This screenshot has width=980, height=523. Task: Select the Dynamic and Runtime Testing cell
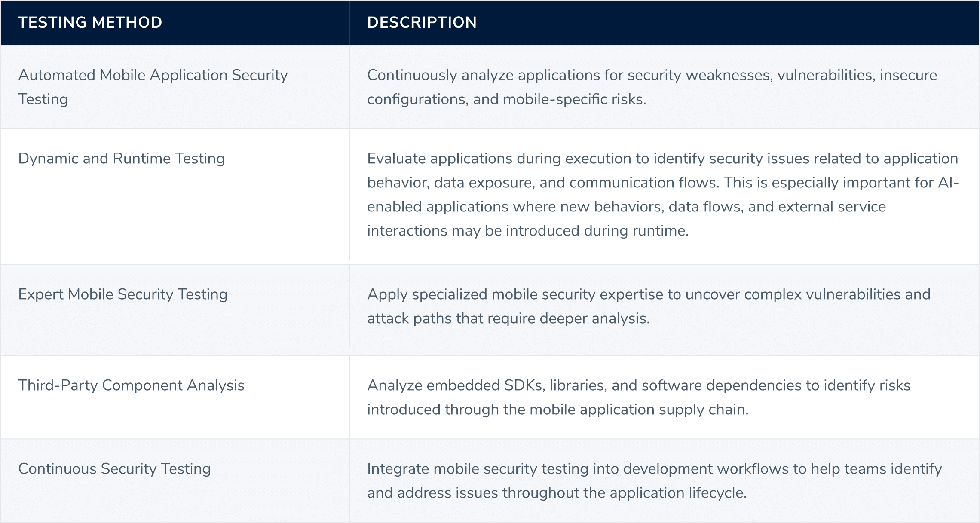point(175,197)
